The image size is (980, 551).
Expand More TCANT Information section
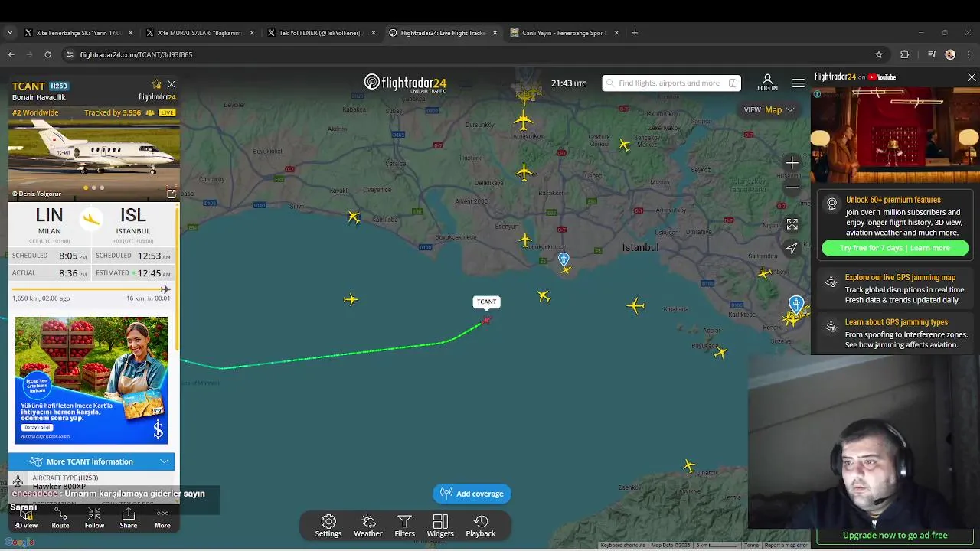91,461
